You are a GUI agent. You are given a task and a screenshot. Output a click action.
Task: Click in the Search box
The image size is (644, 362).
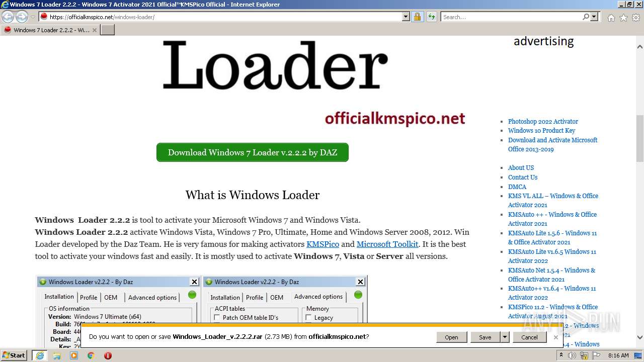(x=511, y=17)
